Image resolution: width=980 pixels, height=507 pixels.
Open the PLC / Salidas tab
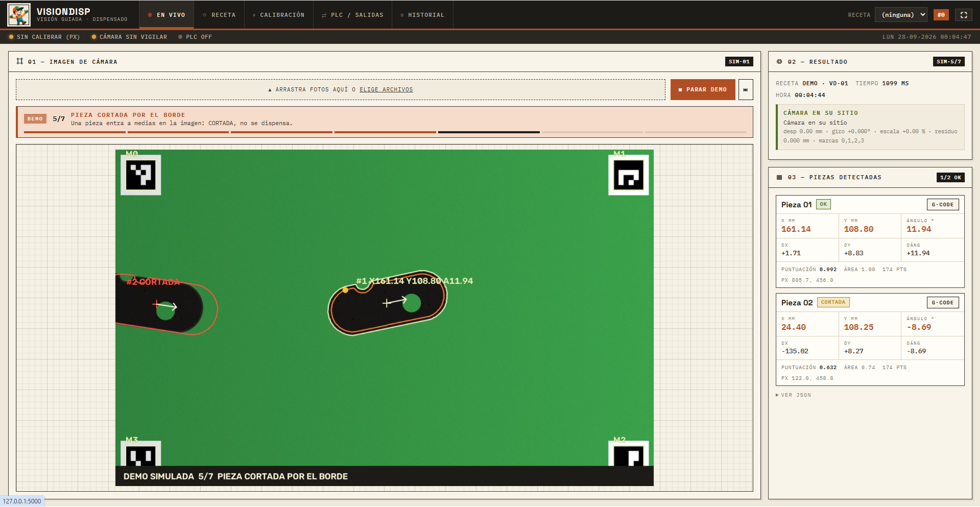pyautogui.click(x=352, y=15)
